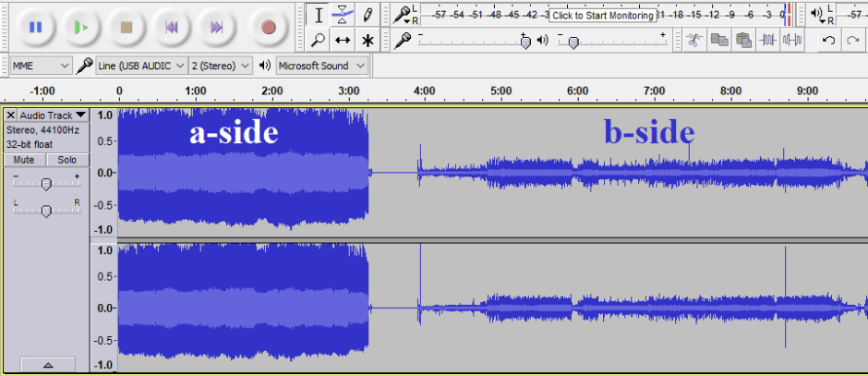Click the Undo arrow
The image size is (868, 376).
(x=828, y=40)
